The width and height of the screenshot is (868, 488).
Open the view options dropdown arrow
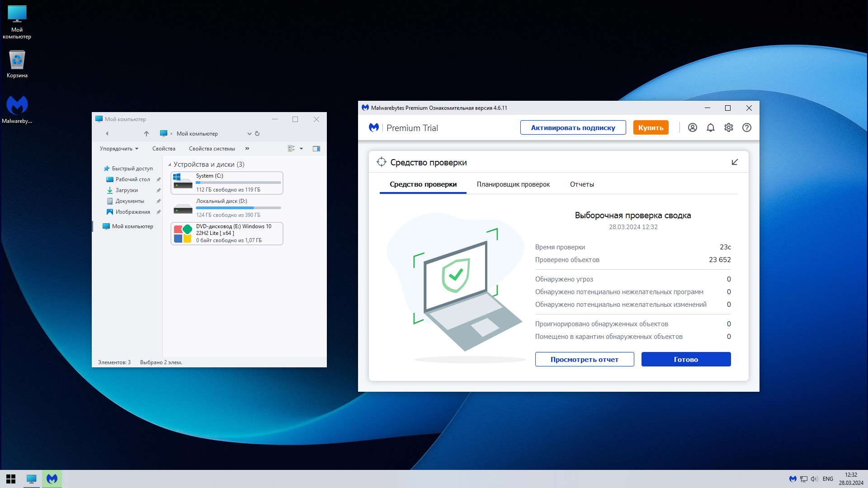[301, 149]
